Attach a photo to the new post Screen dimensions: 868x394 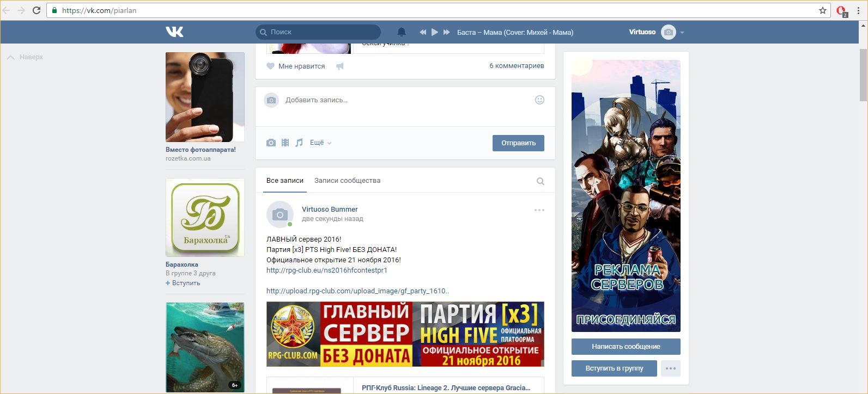(x=271, y=143)
